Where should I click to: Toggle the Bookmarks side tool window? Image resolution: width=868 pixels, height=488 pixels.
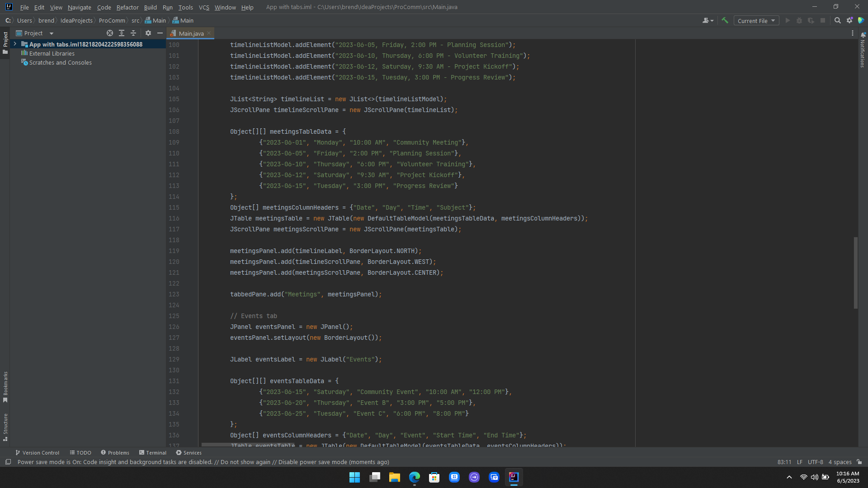[x=5, y=387]
